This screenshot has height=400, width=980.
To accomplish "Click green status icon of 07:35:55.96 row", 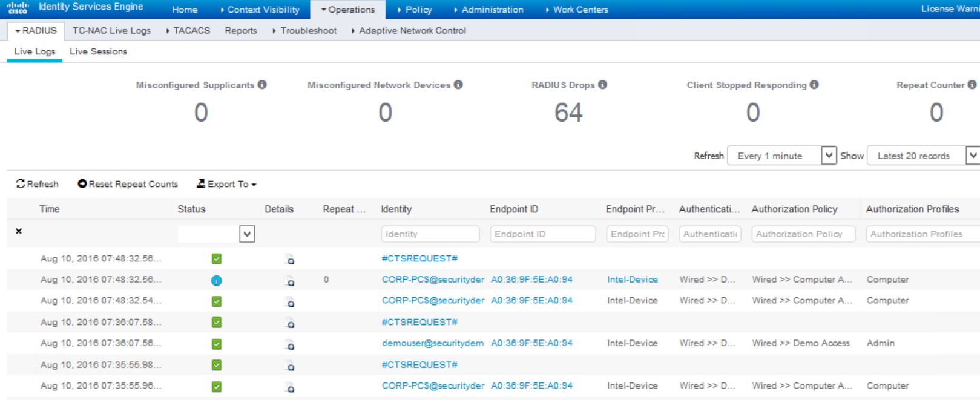I will 217,386.
